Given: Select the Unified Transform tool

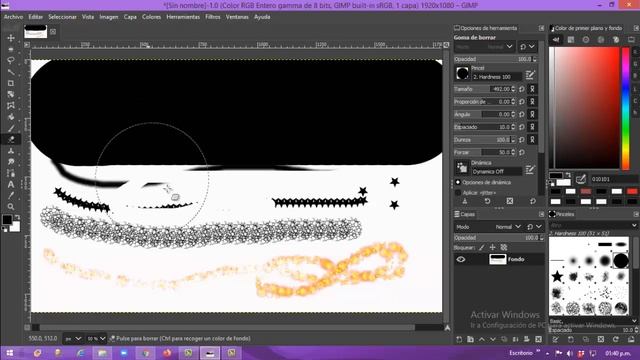Looking at the screenshot, I should (x=11, y=94).
